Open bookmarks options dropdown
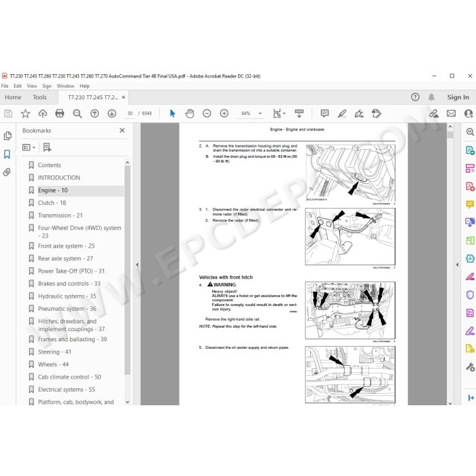The height and width of the screenshot is (476, 476). coord(29,148)
